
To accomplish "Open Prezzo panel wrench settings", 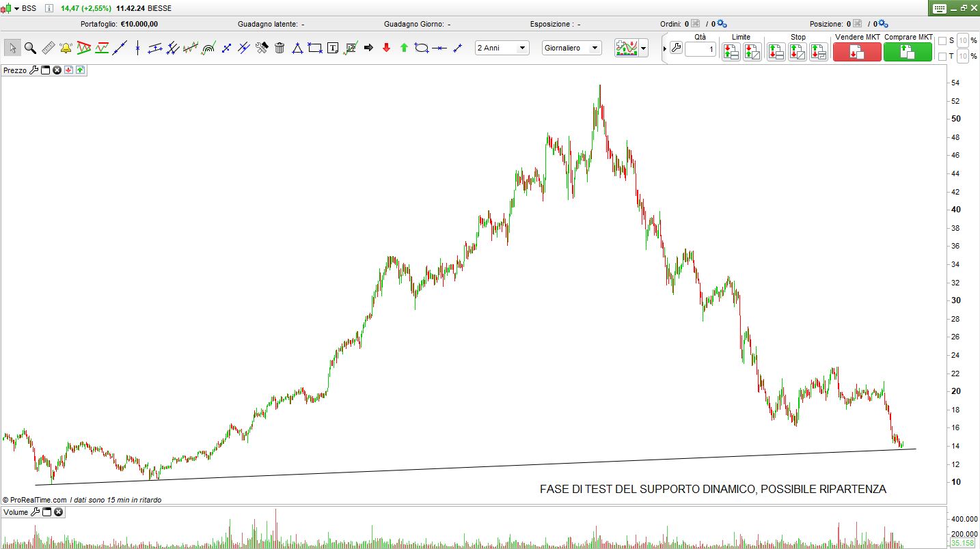I will click(x=33, y=70).
